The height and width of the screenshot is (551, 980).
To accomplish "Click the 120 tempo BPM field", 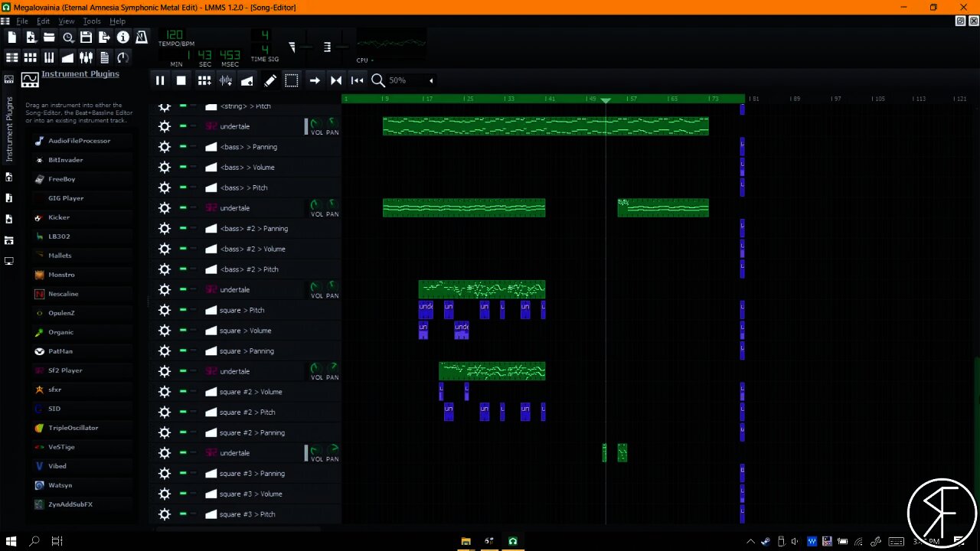I will pyautogui.click(x=175, y=34).
